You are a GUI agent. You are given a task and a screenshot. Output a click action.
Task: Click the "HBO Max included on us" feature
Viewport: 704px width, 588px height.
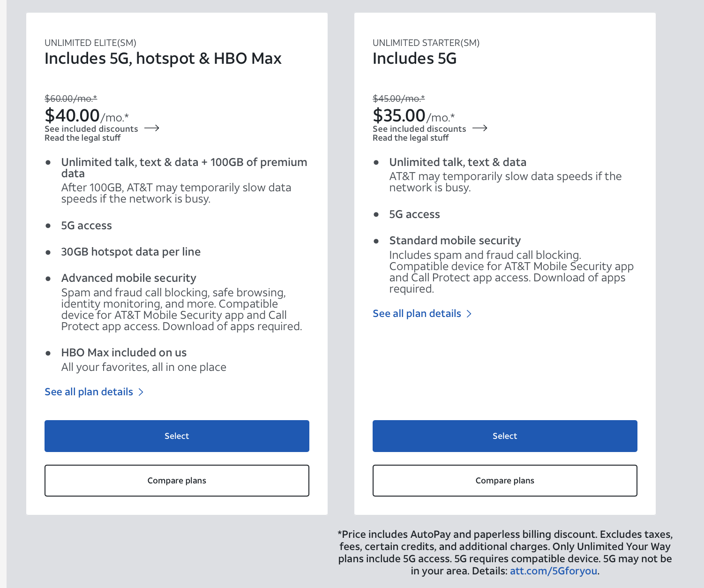click(x=124, y=353)
